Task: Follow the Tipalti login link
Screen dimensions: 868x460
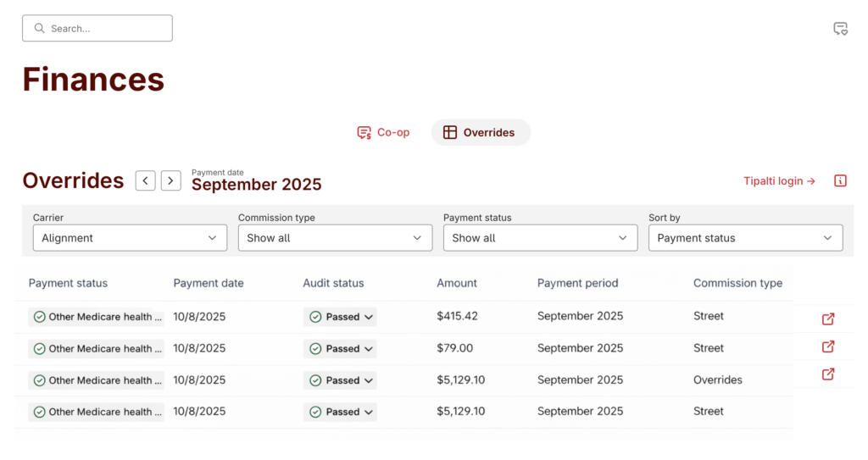Action: [779, 180]
